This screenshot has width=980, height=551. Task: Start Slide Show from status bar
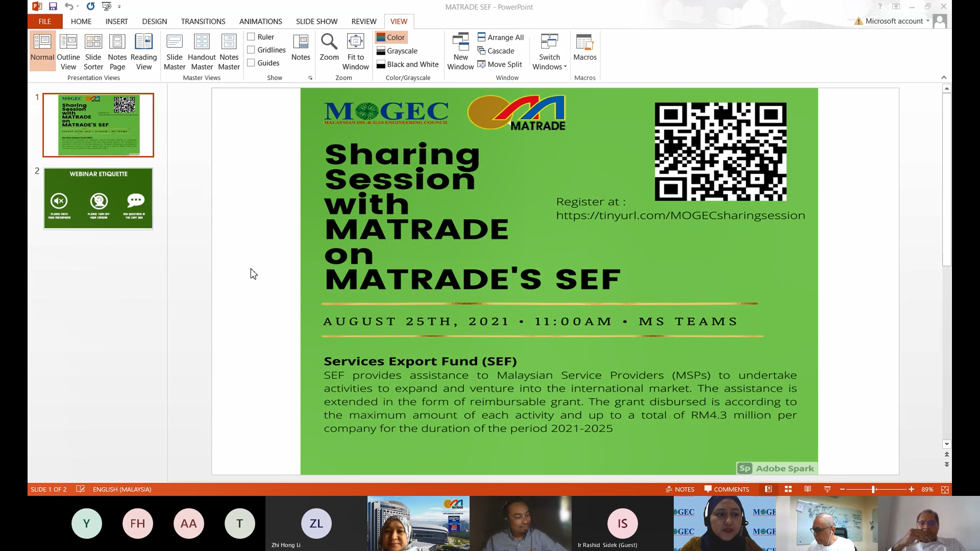(827, 489)
